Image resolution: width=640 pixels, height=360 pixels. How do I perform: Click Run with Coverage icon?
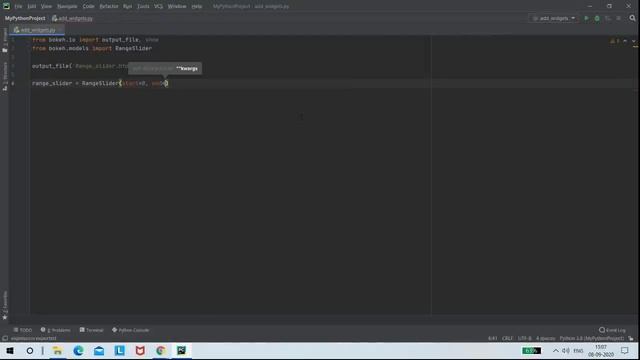click(x=608, y=18)
